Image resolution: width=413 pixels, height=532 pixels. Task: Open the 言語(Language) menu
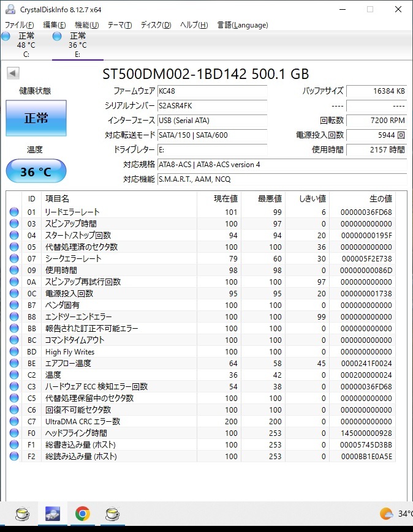tap(243, 25)
